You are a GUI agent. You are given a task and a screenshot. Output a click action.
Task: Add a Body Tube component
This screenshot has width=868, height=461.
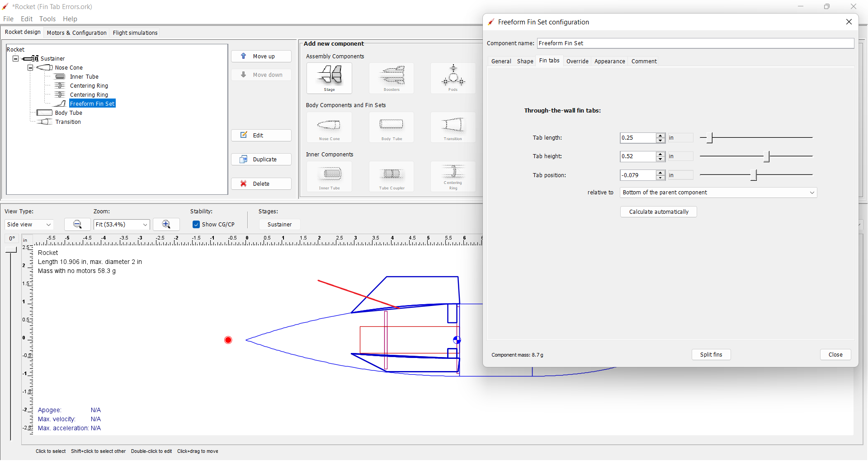[392, 127]
